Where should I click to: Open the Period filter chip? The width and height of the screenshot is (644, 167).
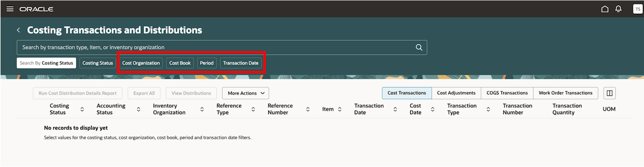click(207, 63)
